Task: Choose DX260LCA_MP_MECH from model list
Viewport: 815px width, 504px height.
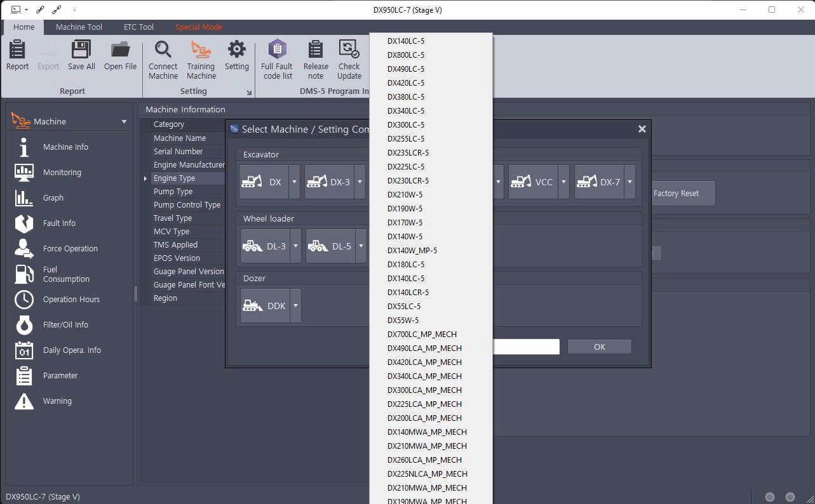Action: tap(431, 460)
